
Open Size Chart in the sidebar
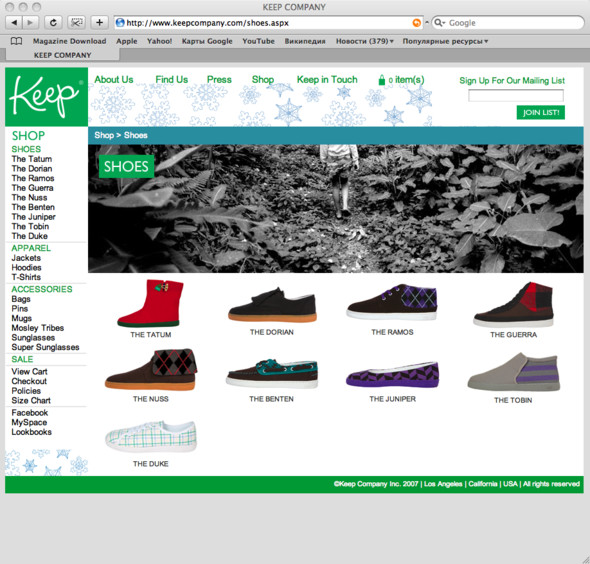[x=31, y=401]
